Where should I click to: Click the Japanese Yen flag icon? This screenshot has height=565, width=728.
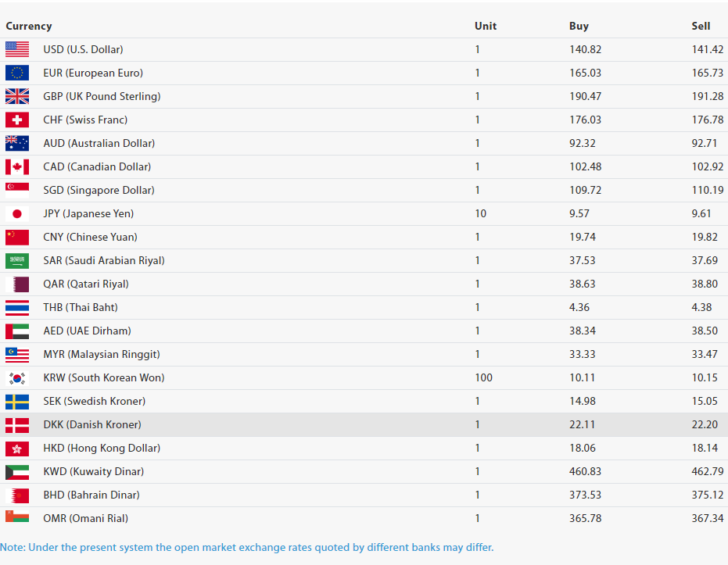pyautogui.click(x=17, y=213)
